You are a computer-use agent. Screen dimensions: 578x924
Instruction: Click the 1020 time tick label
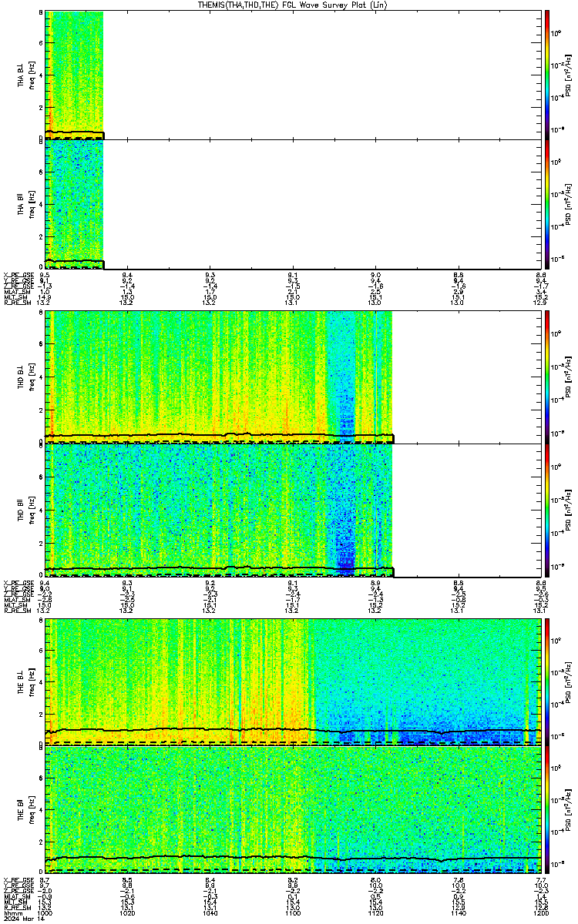point(128,912)
